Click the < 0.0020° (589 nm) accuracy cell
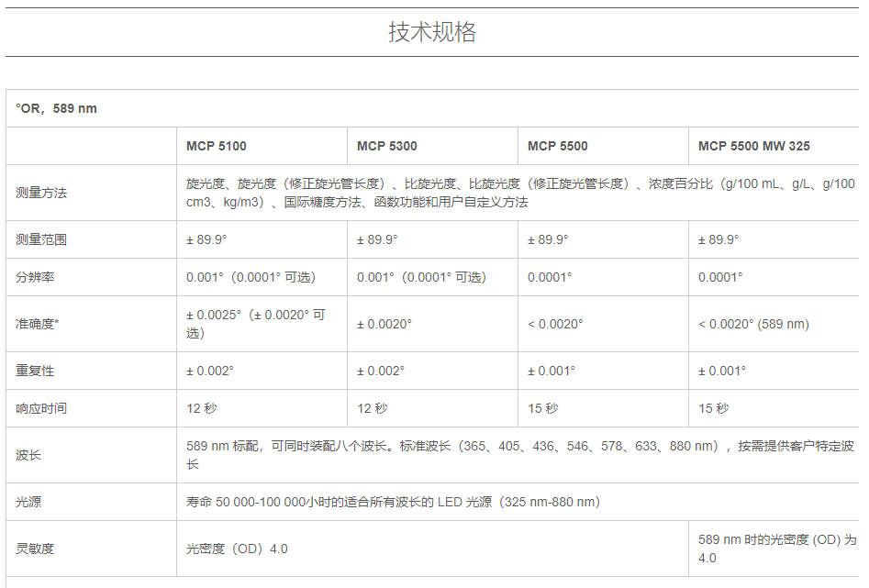This screenshot has width=869, height=588. tap(753, 324)
